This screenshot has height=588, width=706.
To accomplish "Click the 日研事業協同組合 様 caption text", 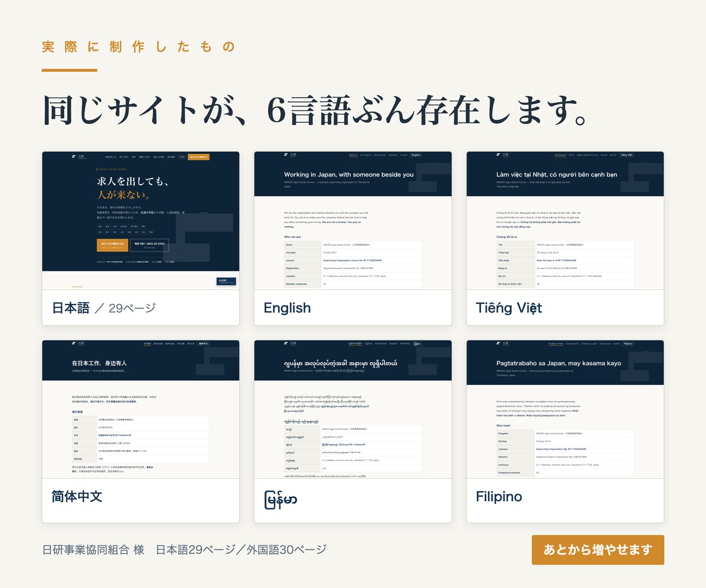I will [93, 549].
